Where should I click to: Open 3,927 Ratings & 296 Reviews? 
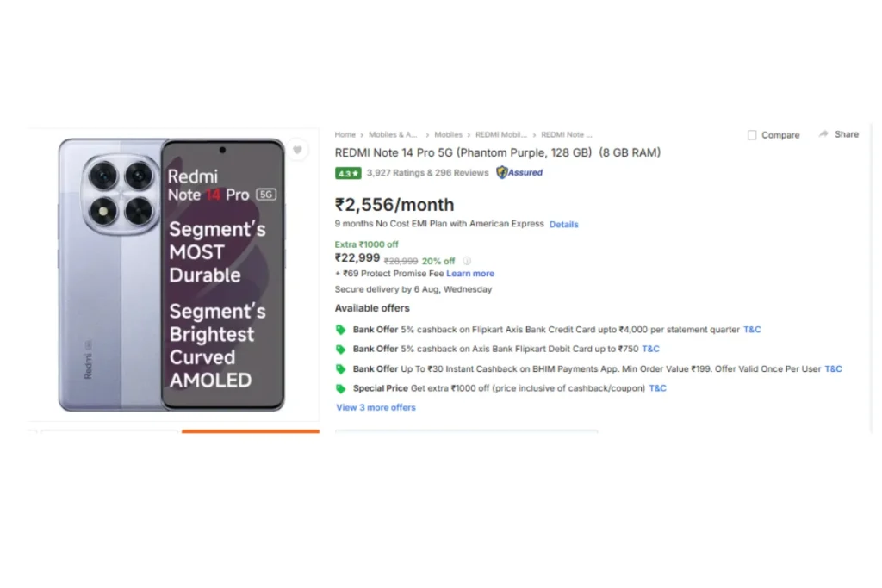[427, 173]
